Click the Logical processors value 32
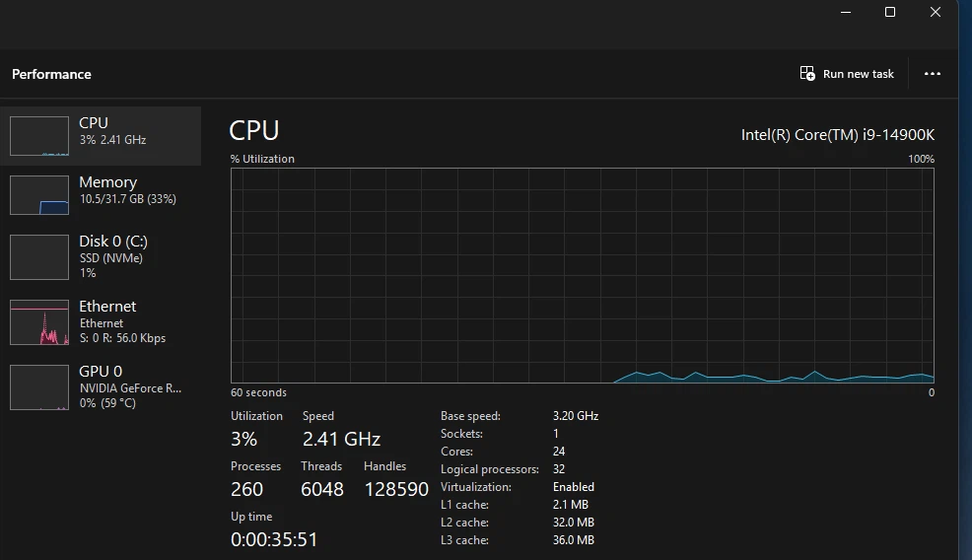Viewport: 972px width, 560px height. click(559, 469)
